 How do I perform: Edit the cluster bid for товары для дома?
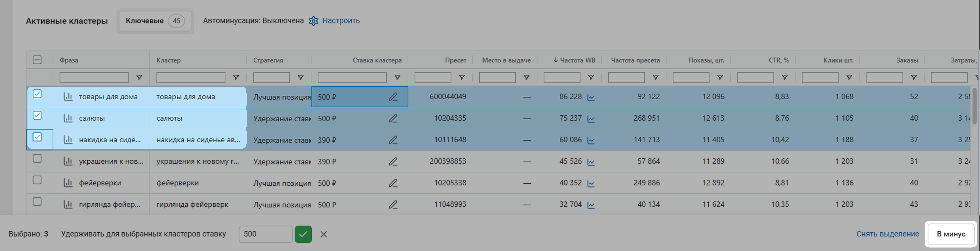tap(393, 97)
